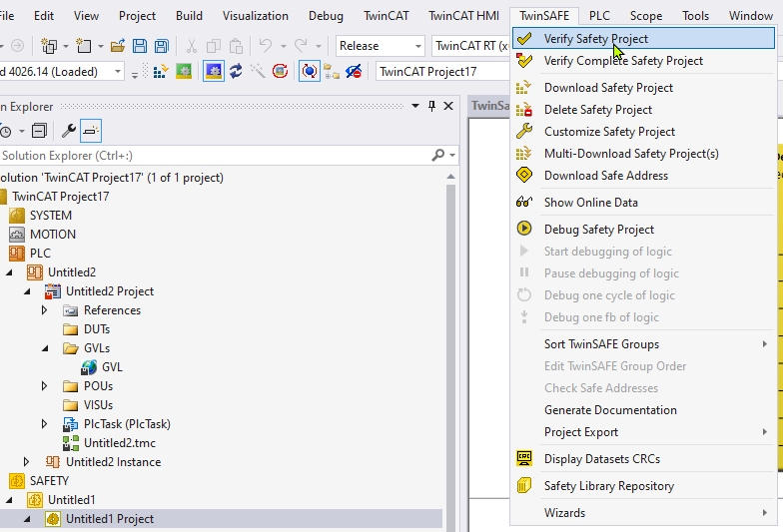
Task: Click the Hide Disabled Items eye icon
Action: pyautogui.click(x=354, y=72)
